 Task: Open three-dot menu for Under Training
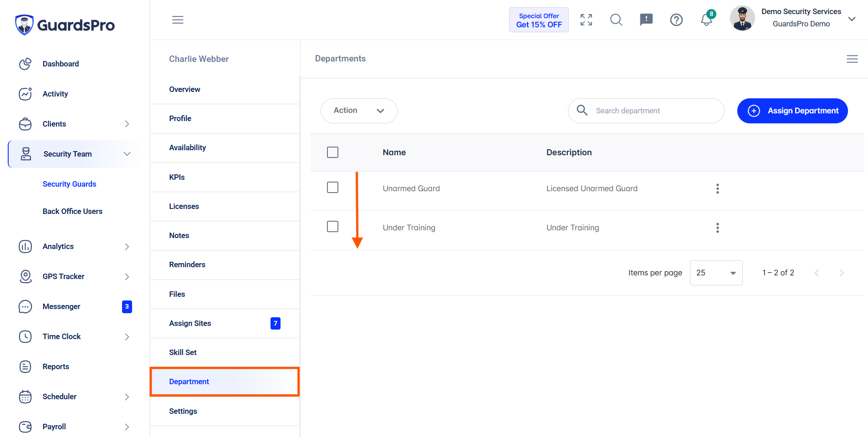pyautogui.click(x=717, y=228)
